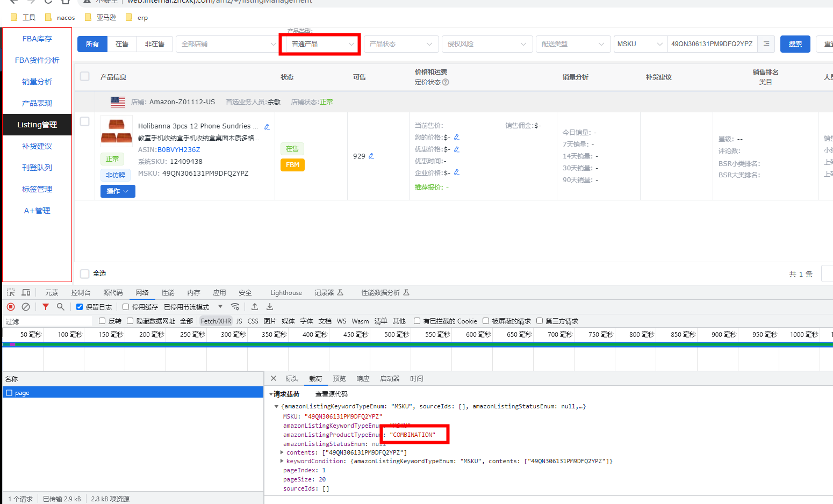The width and height of the screenshot is (833, 504).
Task: Switch to the 在售 tab
Action: tap(122, 44)
